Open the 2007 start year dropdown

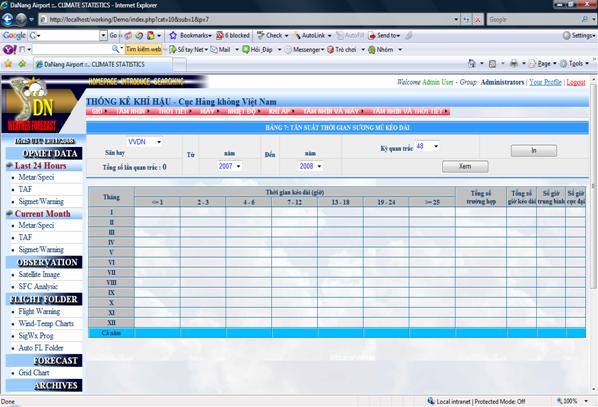tap(230, 166)
